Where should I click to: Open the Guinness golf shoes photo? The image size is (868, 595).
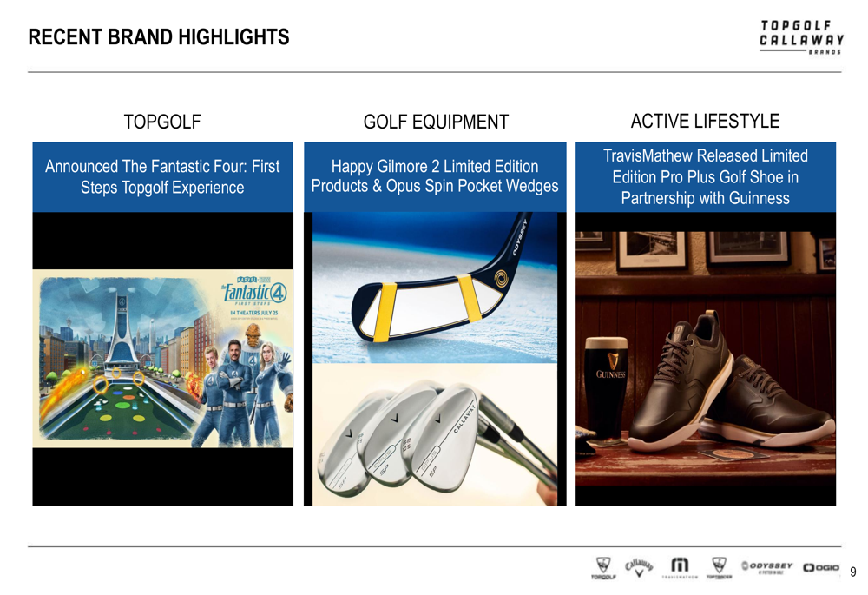pos(706,359)
